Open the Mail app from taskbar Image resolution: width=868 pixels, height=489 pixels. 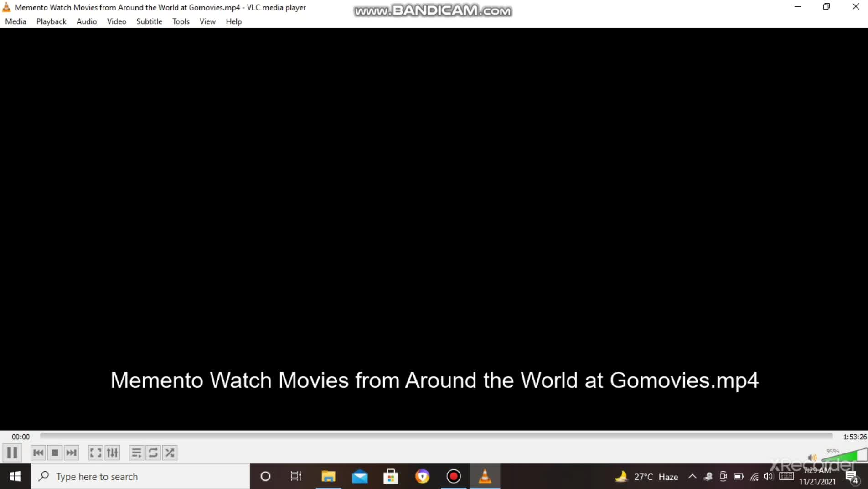(x=360, y=476)
